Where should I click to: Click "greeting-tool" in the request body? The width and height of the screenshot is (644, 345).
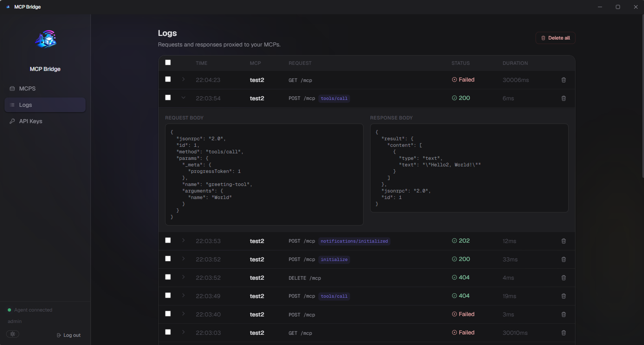(x=227, y=184)
